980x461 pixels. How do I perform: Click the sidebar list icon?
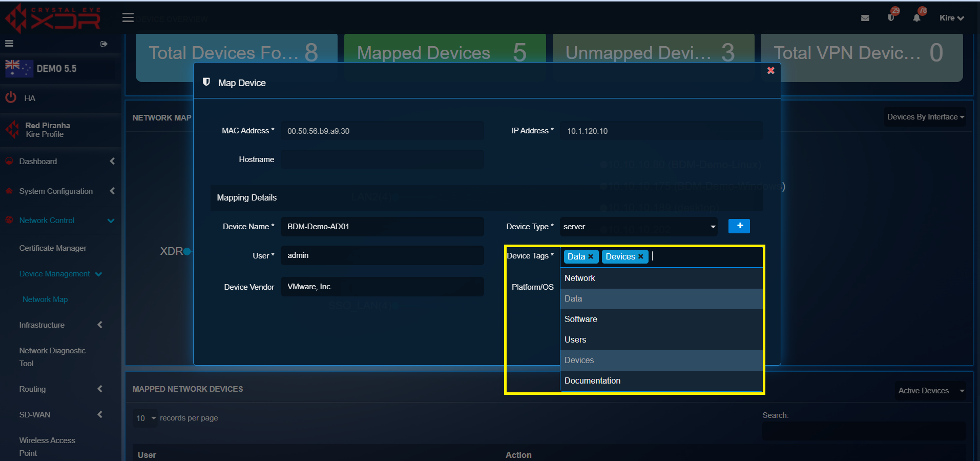(9, 44)
